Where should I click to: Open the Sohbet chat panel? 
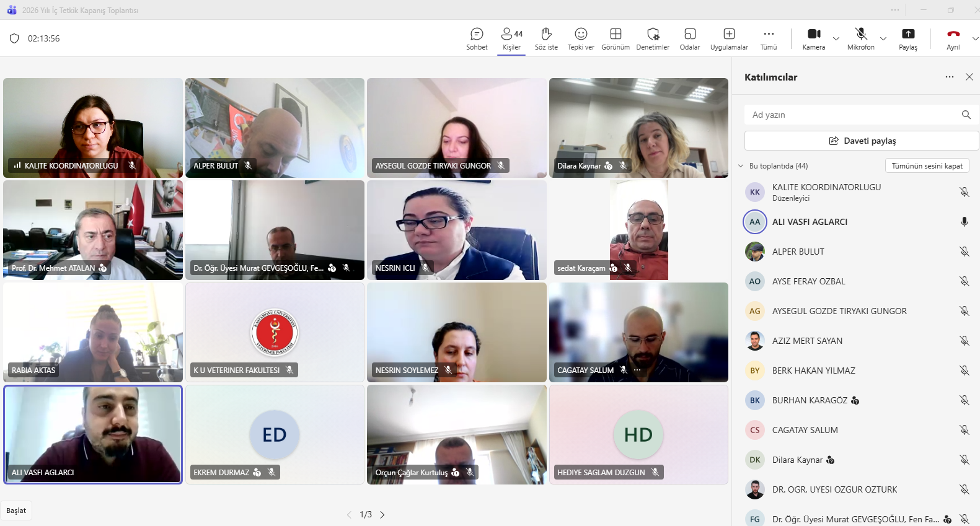click(477, 38)
